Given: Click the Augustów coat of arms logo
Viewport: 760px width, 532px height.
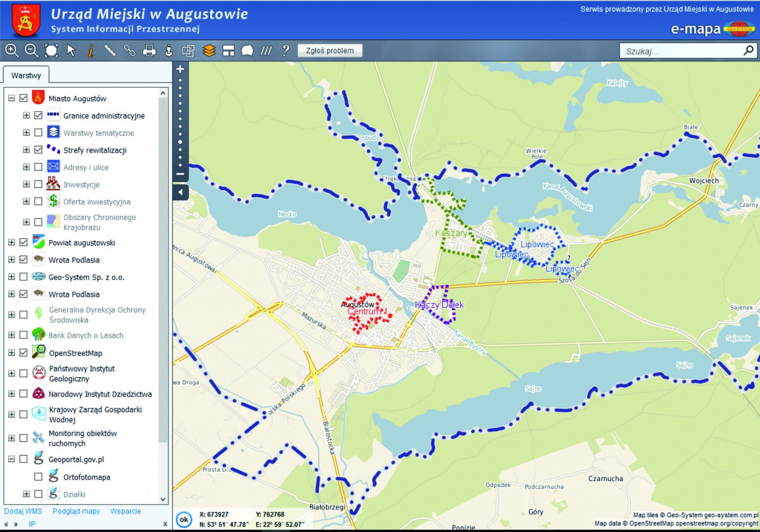Looking at the screenshot, I should pos(26,20).
